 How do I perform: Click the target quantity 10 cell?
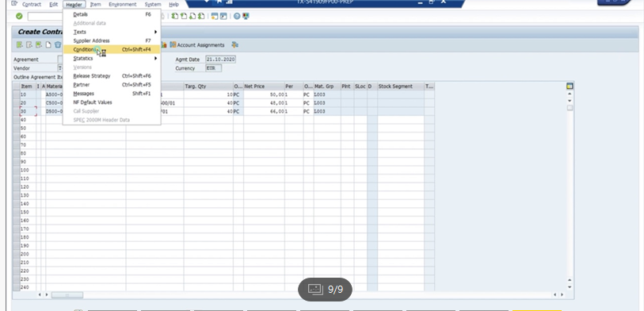click(208, 94)
